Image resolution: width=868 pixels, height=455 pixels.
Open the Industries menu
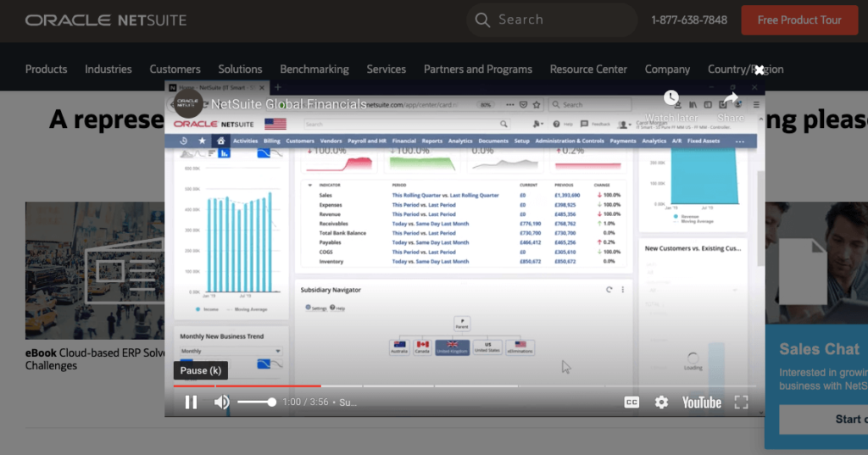(x=108, y=69)
